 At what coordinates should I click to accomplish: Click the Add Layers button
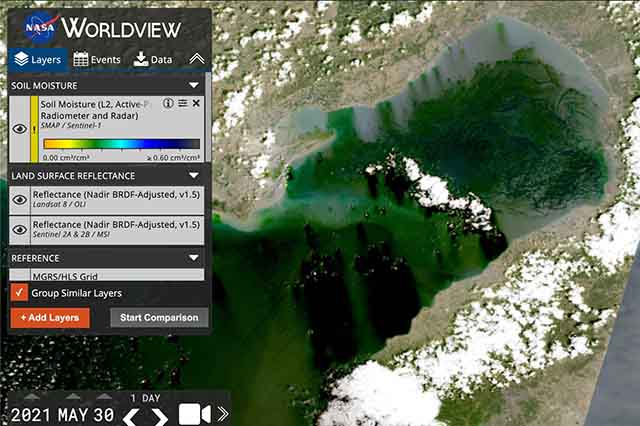(x=50, y=318)
